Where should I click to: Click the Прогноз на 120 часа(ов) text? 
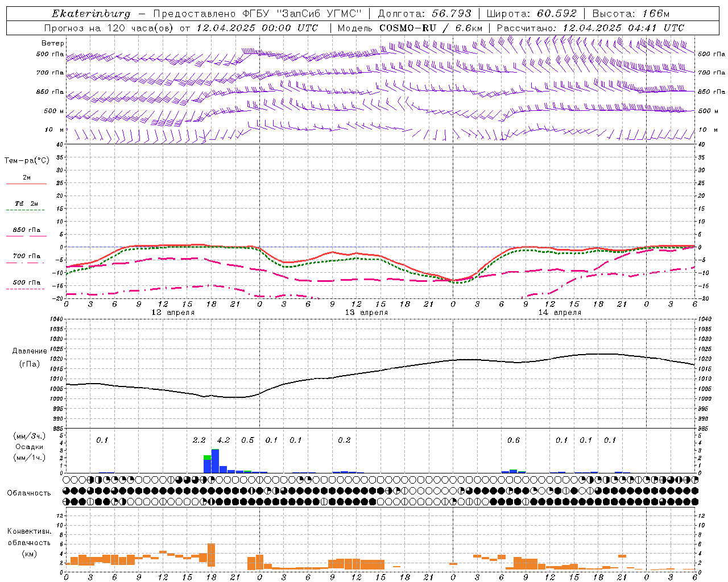coord(109,28)
